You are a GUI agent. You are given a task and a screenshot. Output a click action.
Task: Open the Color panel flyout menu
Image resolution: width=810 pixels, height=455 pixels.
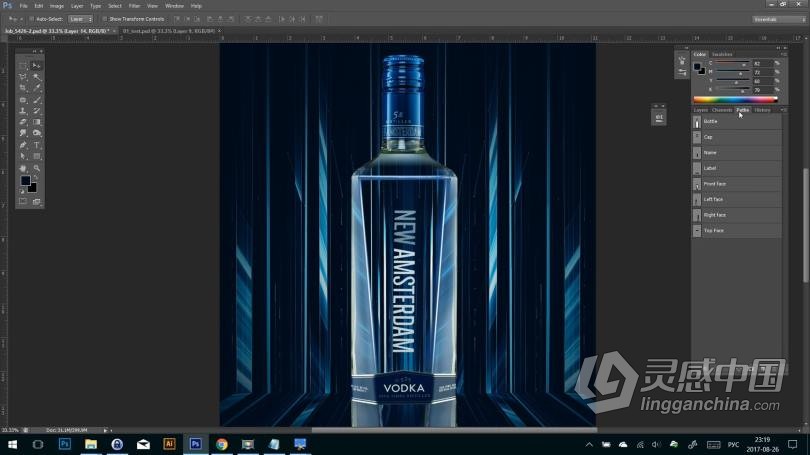(x=783, y=54)
